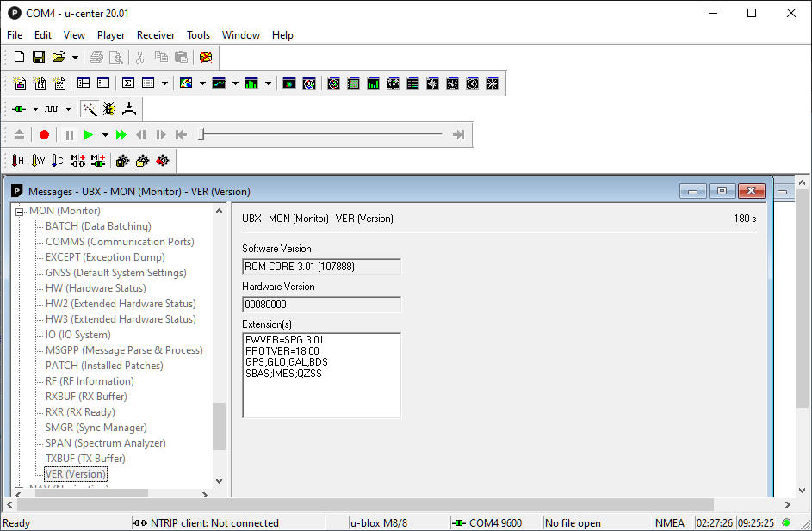This screenshot has height=531, width=812.
Task: Click the Warmstart thermometer W icon
Action: pos(38,160)
